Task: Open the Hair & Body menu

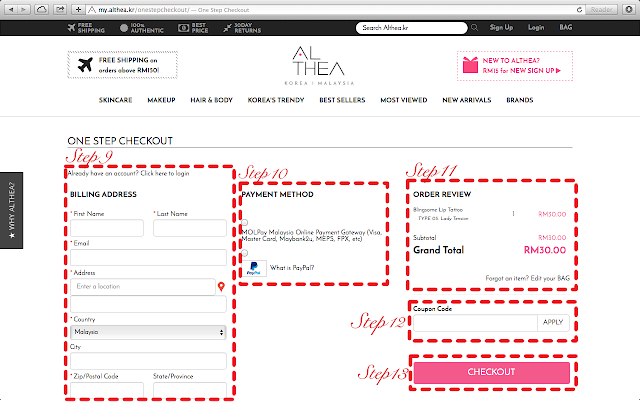Action: [x=211, y=100]
